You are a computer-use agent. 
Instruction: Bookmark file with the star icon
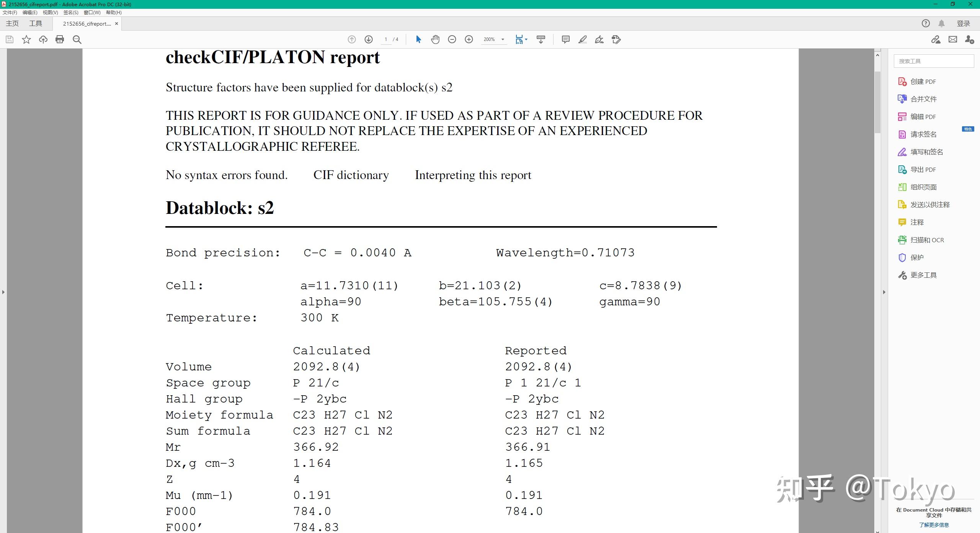[x=26, y=39]
